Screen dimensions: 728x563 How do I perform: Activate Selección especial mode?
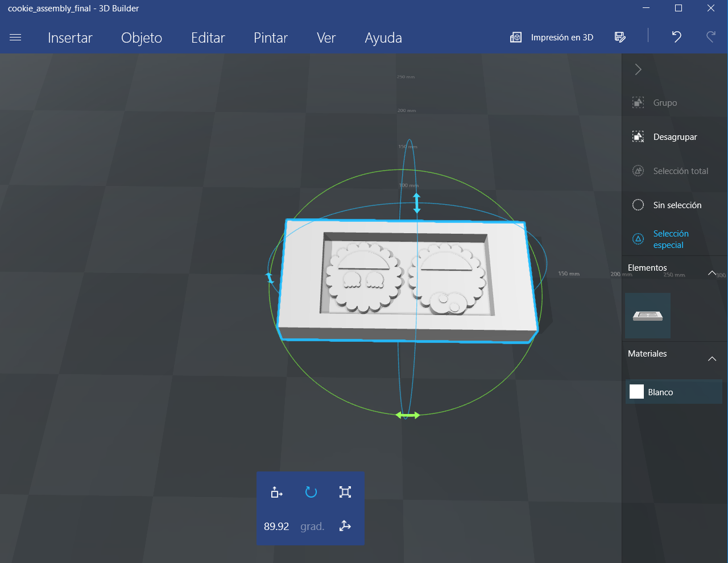click(671, 239)
